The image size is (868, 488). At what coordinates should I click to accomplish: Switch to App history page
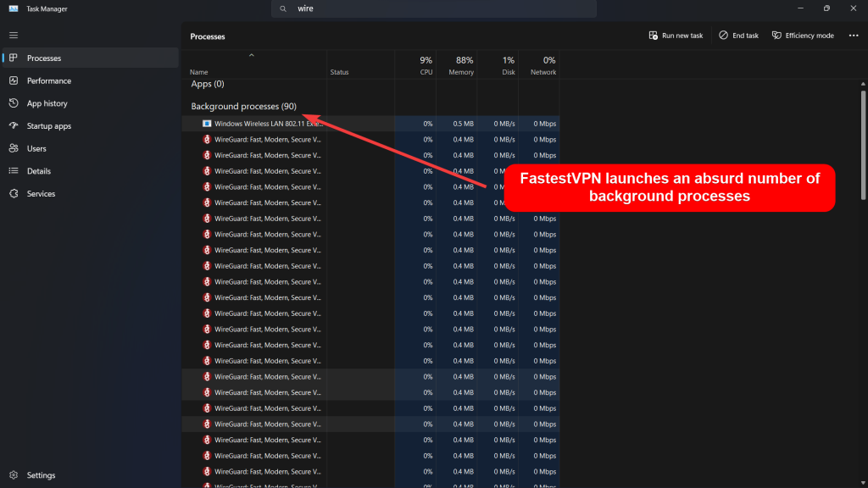click(47, 103)
